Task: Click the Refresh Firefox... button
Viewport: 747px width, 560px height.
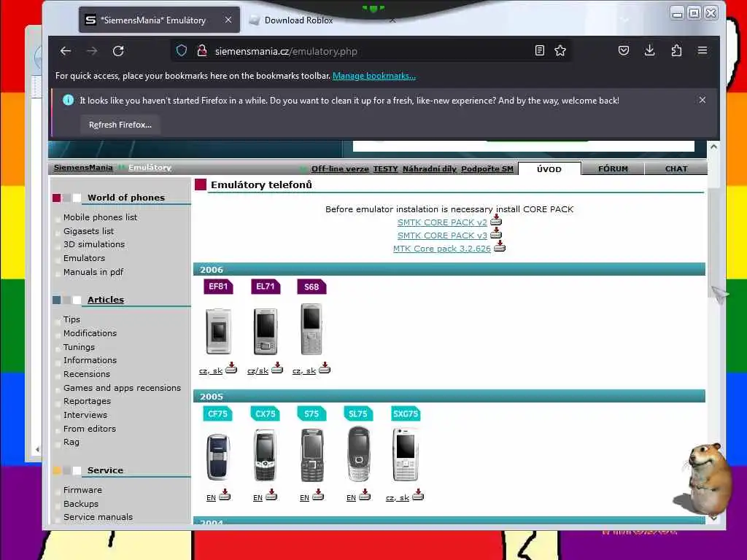Action: pos(120,125)
